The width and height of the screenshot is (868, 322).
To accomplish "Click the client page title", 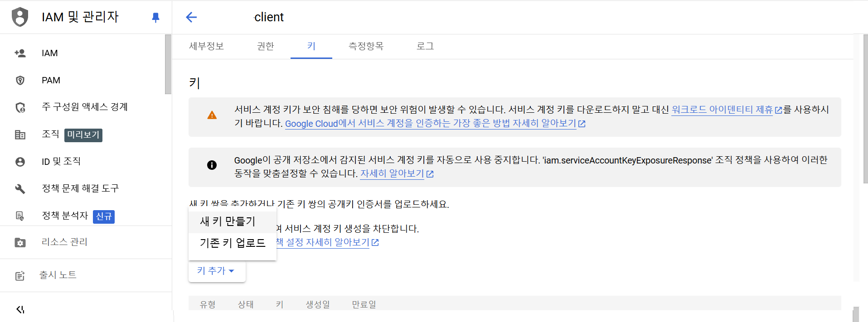I will click(269, 17).
